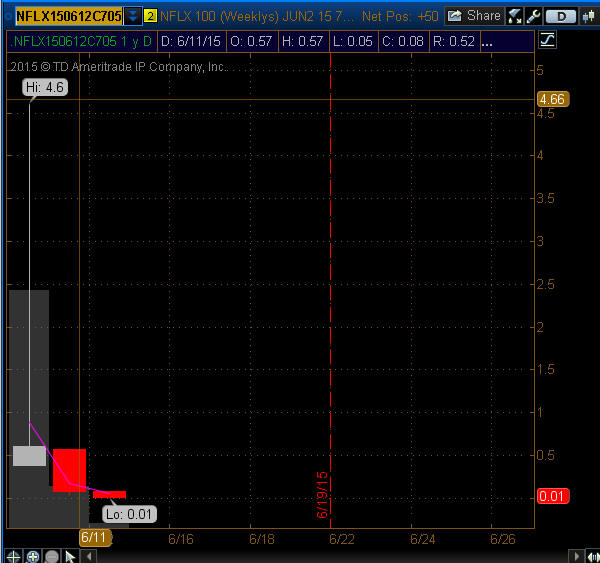This screenshot has width=600, height=563.
Task: Select the pointer cursor tool
Action: (x=72, y=556)
